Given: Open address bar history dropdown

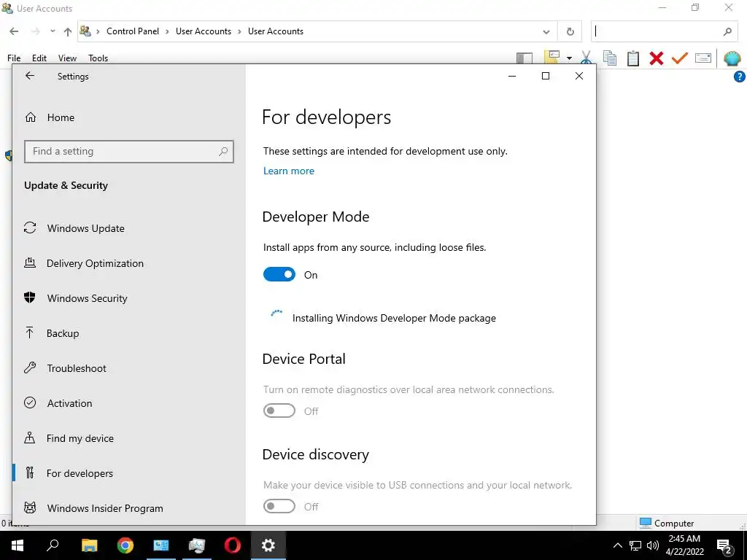Looking at the screenshot, I should coord(546,32).
